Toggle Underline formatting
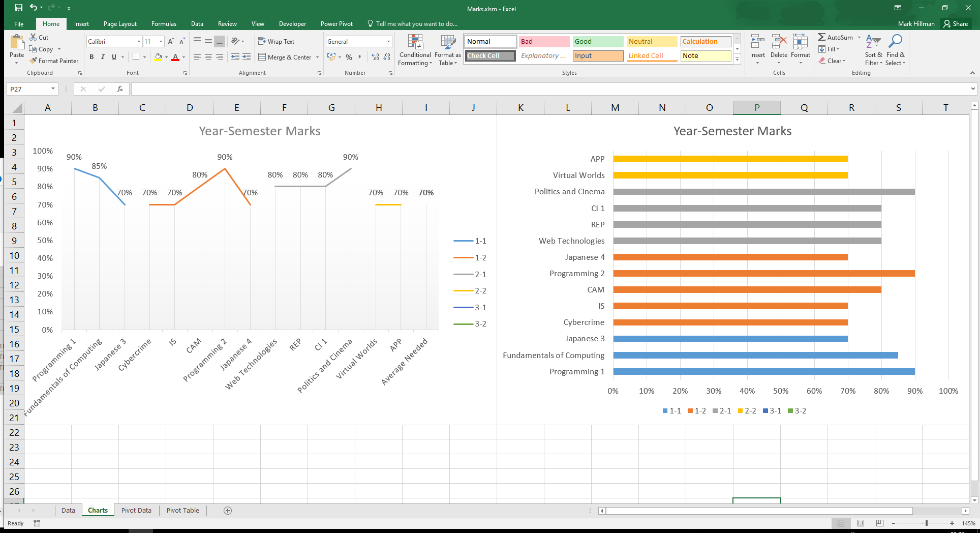Image resolution: width=980 pixels, height=533 pixels. 114,57
